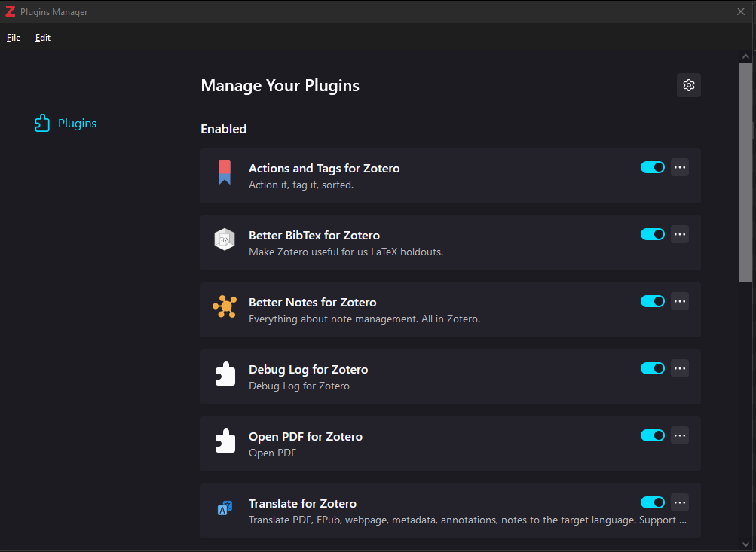Open the Edit menu
Viewport: 756px width, 552px height.
tap(43, 38)
